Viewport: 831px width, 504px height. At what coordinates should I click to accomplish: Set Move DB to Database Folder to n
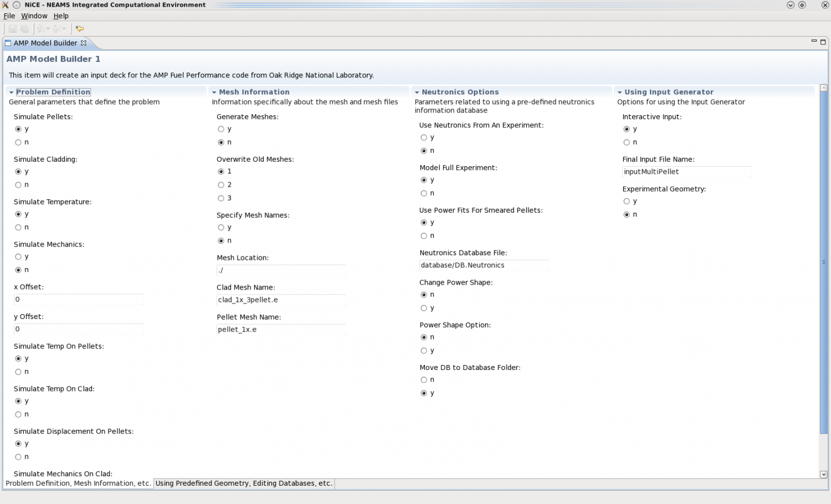[x=424, y=380]
